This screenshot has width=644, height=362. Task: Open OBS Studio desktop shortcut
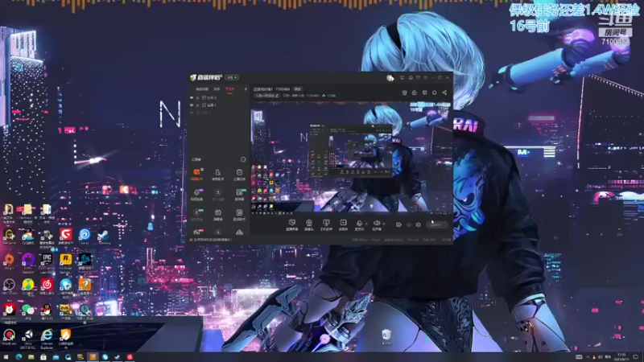[x=9, y=285]
